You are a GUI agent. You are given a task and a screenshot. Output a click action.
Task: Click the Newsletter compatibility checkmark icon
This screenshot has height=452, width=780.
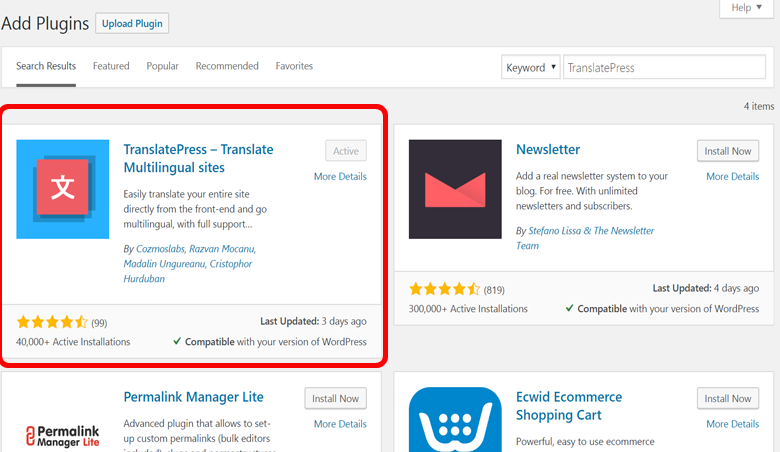(x=570, y=308)
